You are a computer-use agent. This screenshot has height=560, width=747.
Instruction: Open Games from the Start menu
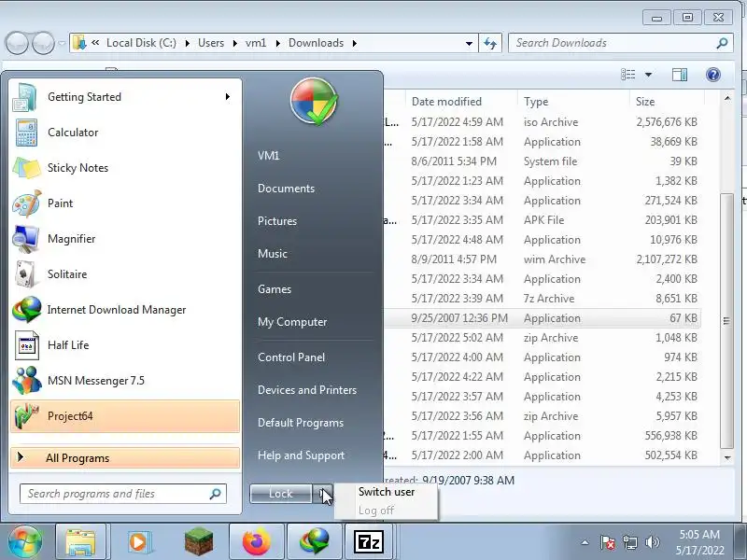click(x=275, y=289)
